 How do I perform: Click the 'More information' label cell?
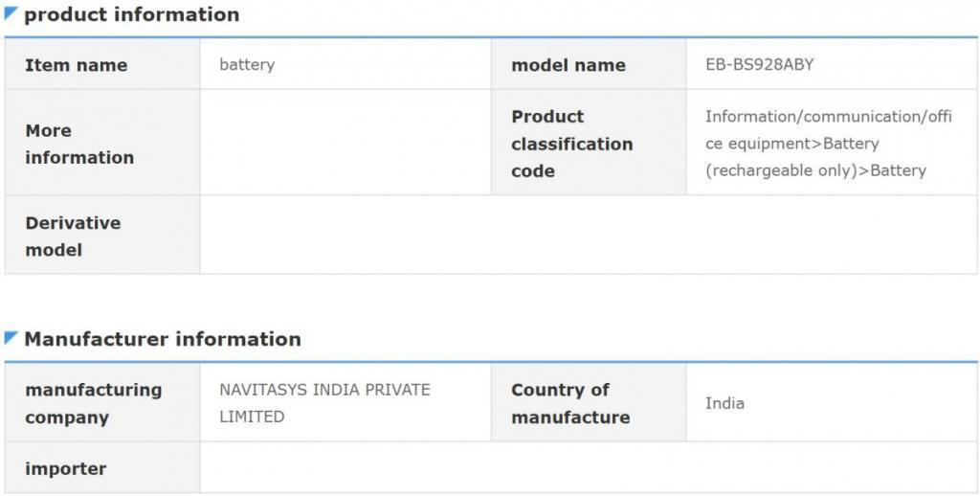(79, 144)
